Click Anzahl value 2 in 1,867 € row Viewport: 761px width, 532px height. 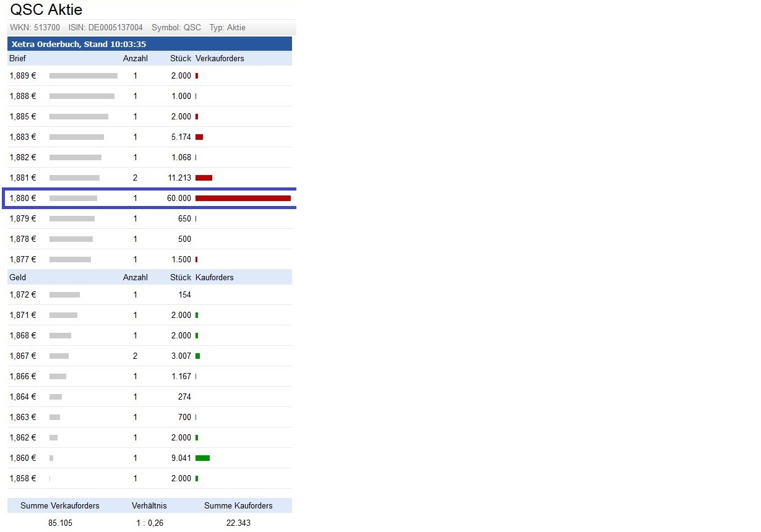(135, 356)
